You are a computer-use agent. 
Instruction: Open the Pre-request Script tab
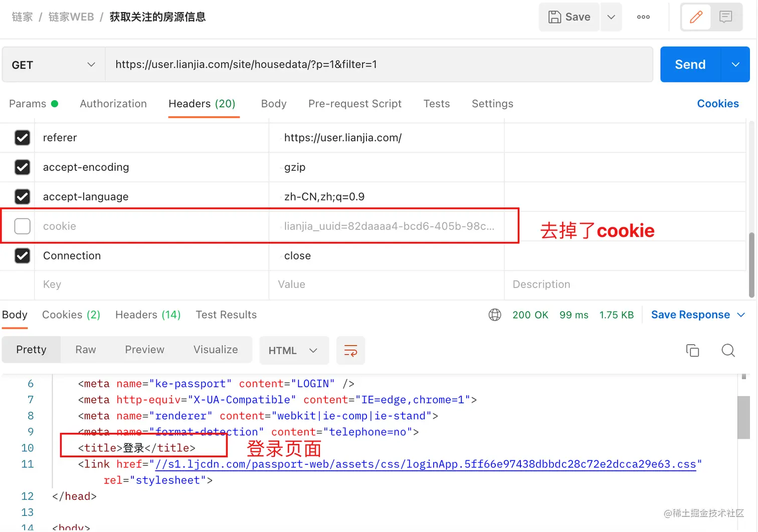pos(355,104)
